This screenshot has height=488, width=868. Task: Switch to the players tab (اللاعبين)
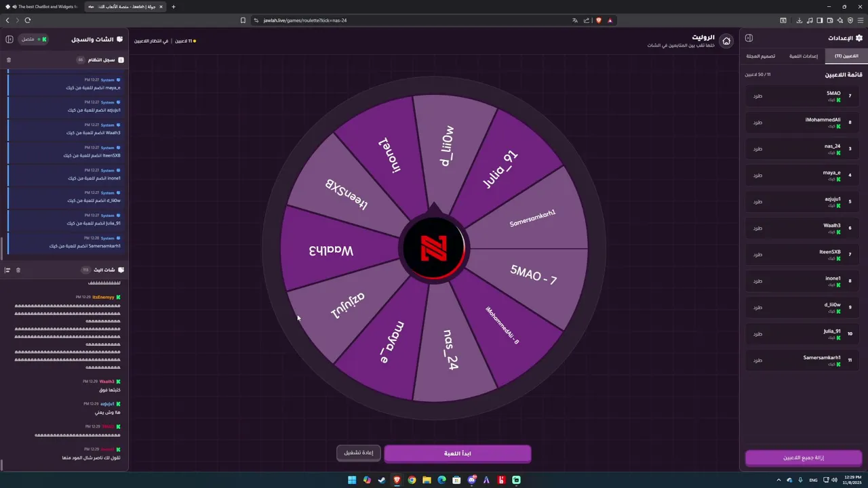pos(846,56)
